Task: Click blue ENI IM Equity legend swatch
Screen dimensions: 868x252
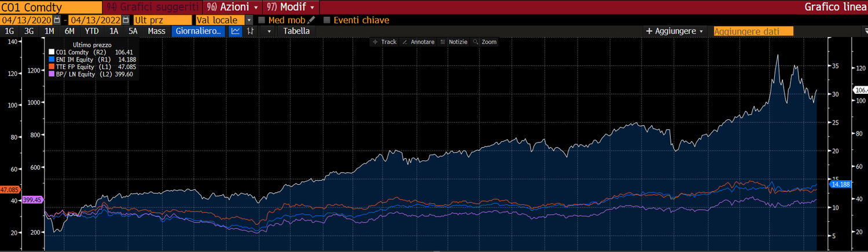Action: pos(51,59)
